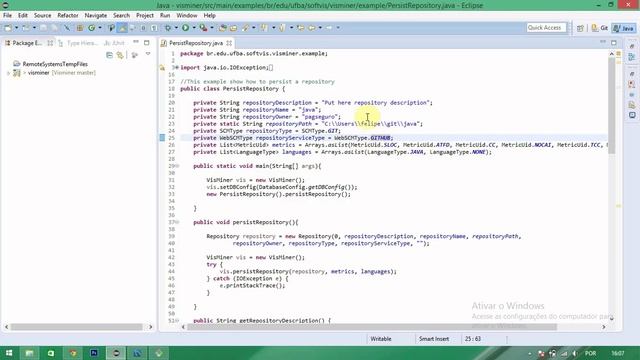Click the Back navigation arrow icon
Image resolution: width=640 pixels, height=360 pixels.
tap(311, 28)
